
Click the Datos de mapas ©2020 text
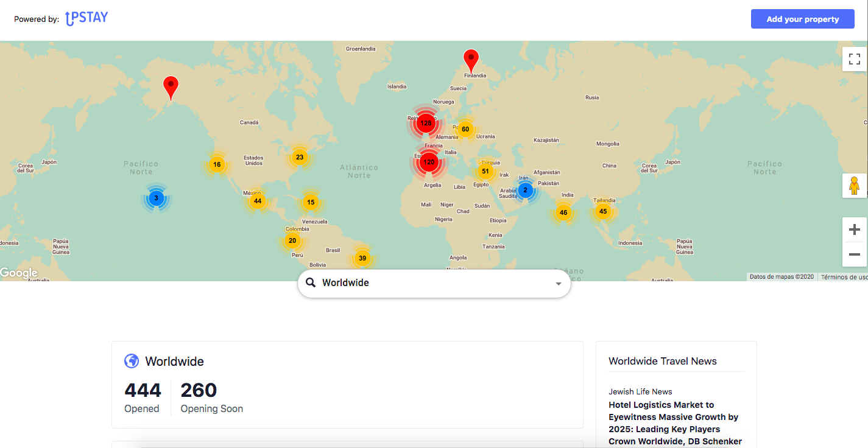click(x=782, y=277)
